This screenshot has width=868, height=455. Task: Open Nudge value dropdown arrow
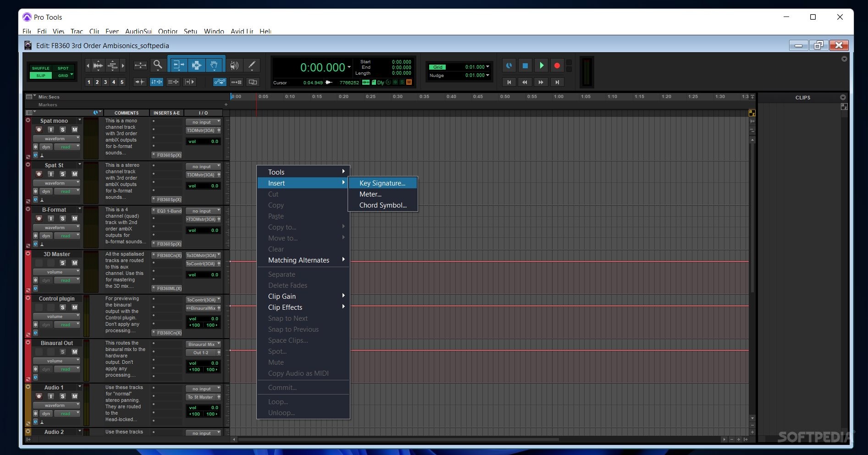point(487,75)
